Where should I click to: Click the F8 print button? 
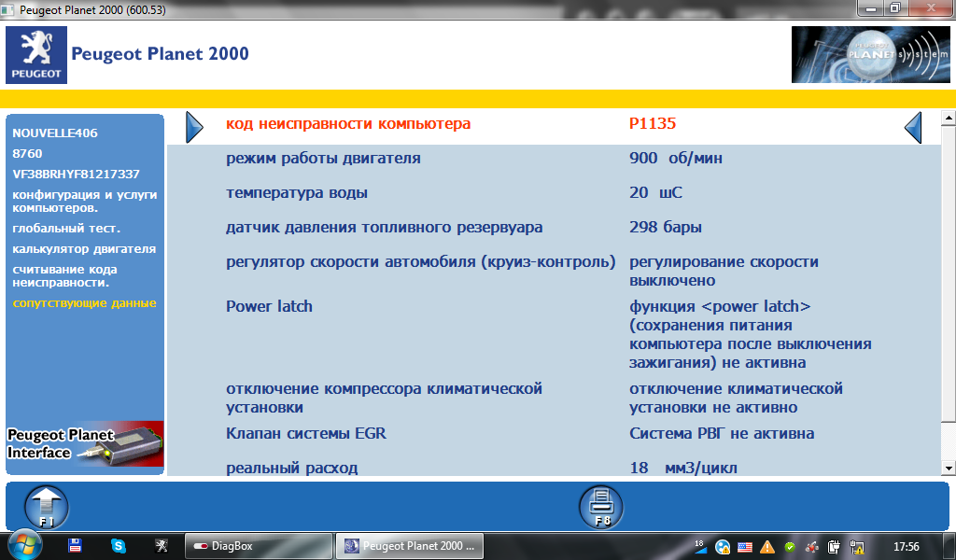(602, 508)
